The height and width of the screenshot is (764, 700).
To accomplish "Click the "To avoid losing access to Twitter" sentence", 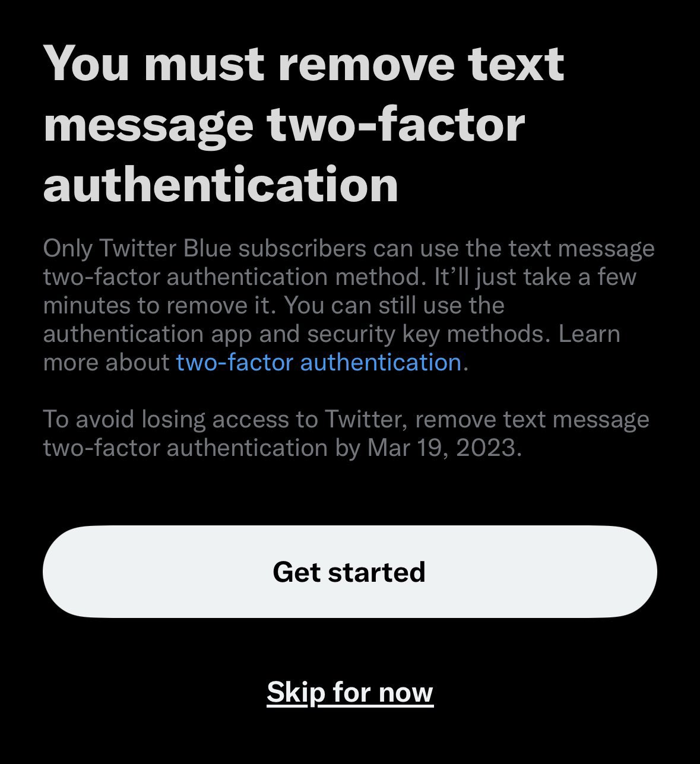I will 346,433.
